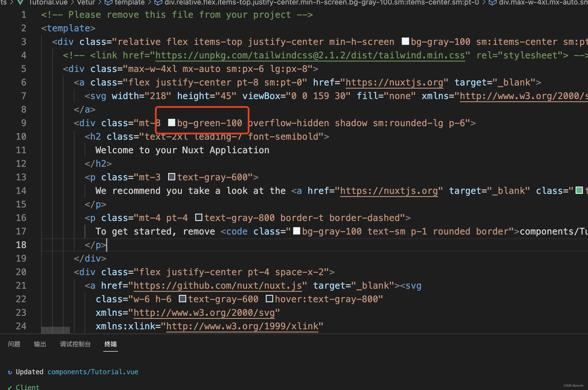Click the bg-green-100 class name on line 9
Screen dimensions: 588x390
210,123
